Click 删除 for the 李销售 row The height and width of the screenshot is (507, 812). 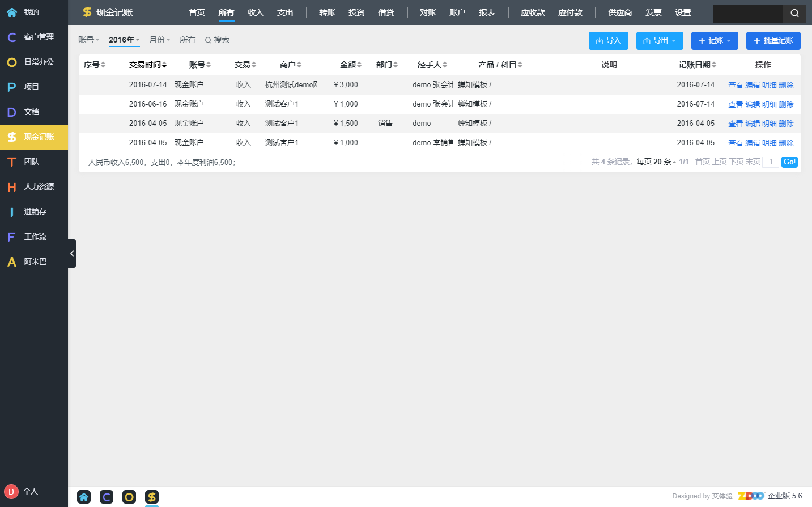pos(786,143)
